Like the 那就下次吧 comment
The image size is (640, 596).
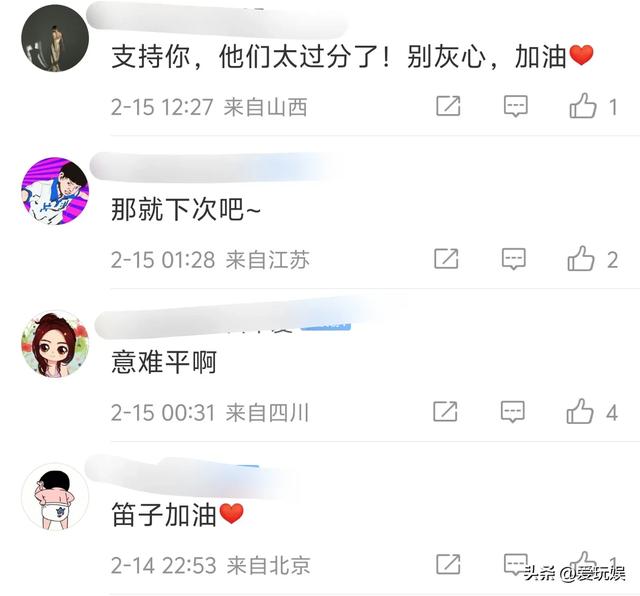[581, 258]
